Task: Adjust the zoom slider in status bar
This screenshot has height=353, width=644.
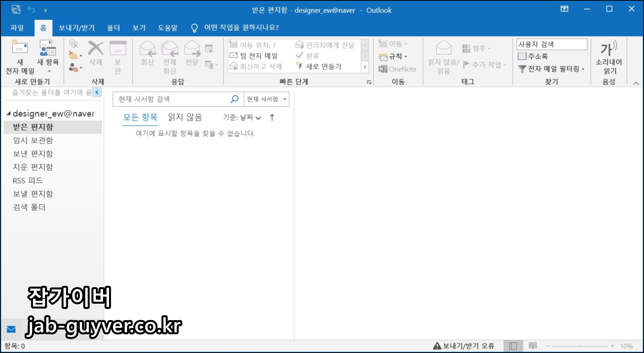Action: pos(580,346)
